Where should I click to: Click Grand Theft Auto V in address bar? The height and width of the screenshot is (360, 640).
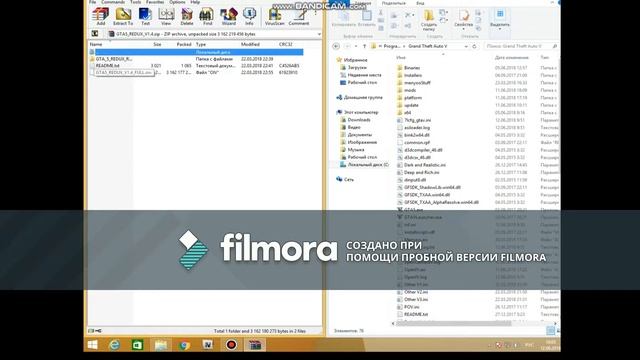[x=427, y=47]
